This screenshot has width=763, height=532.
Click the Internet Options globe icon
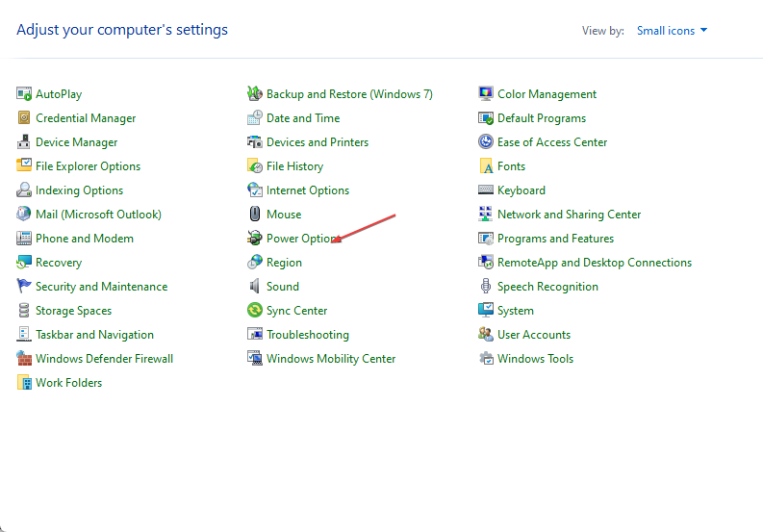(255, 190)
